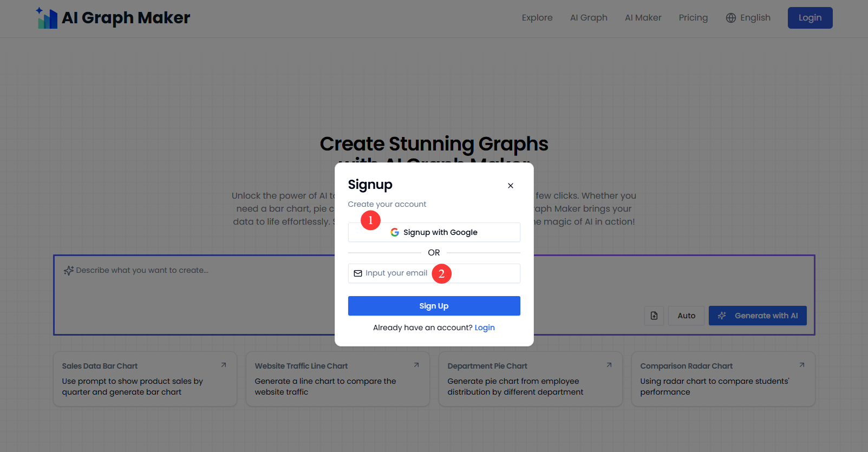The width and height of the screenshot is (868, 452).
Task: Click the Generate with AI button
Action: click(x=757, y=316)
